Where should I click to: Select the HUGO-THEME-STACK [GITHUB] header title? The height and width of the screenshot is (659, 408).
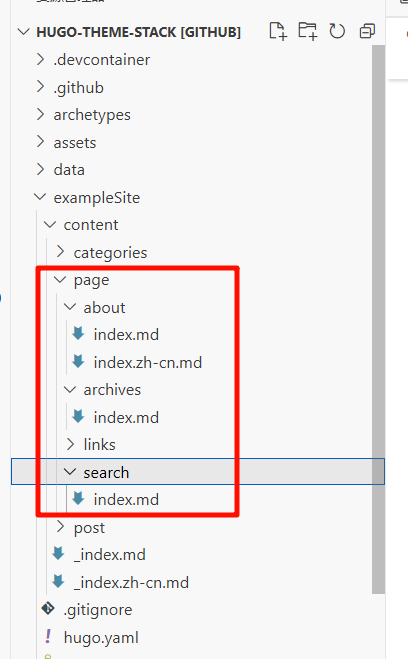[x=139, y=32]
